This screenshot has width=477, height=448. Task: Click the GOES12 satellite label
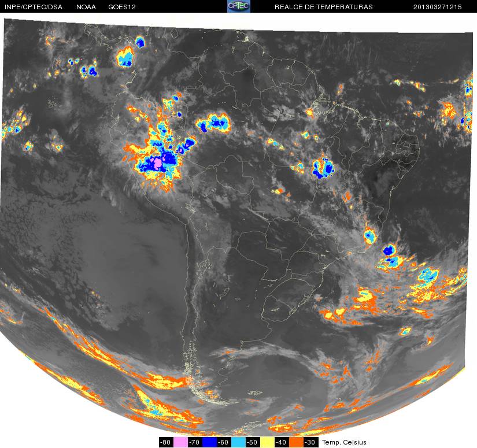[x=122, y=7]
